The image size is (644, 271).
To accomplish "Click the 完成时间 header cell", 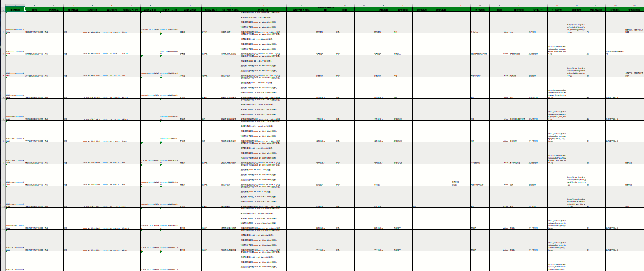I will pyautogui.click(x=112, y=10).
